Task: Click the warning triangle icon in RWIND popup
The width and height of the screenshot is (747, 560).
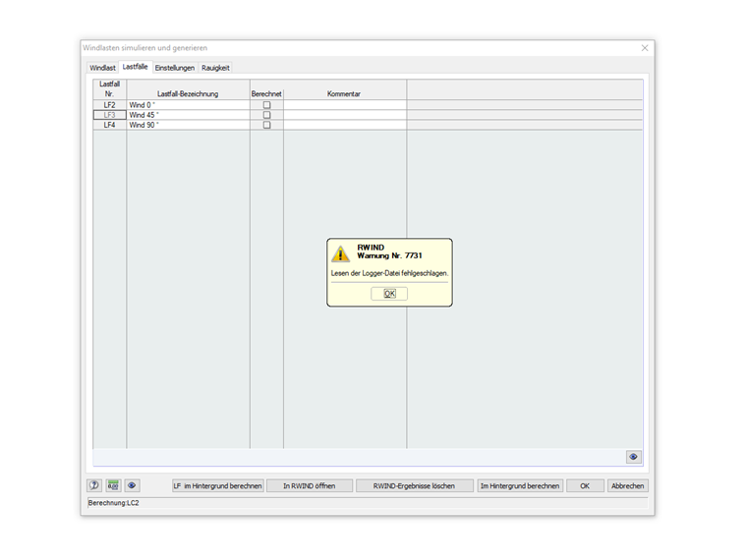Action: pos(340,253)
